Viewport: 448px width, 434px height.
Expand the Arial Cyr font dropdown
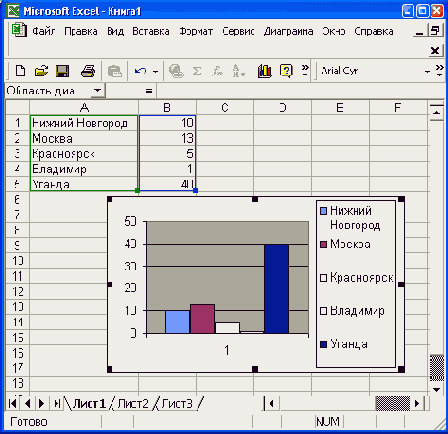427,72
